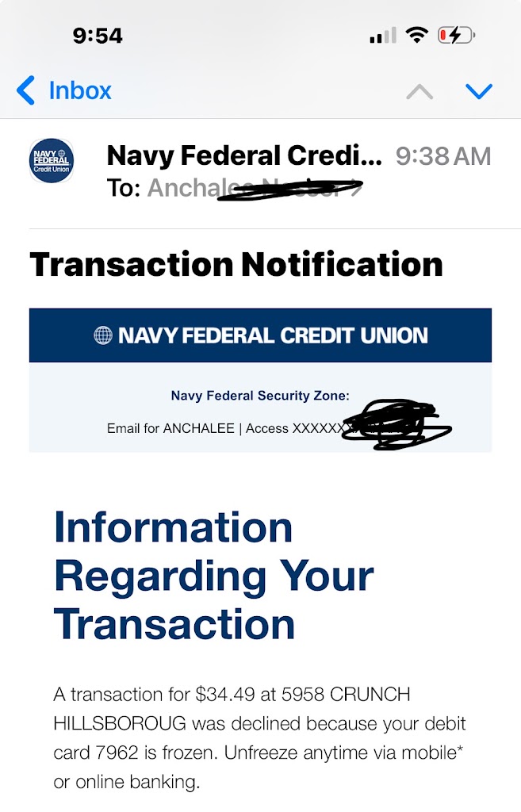The width and height of the screenshot is (521, 812).
Task: Go to next message with down arrow
Action: pyautogui.click(x=479, y=92)
